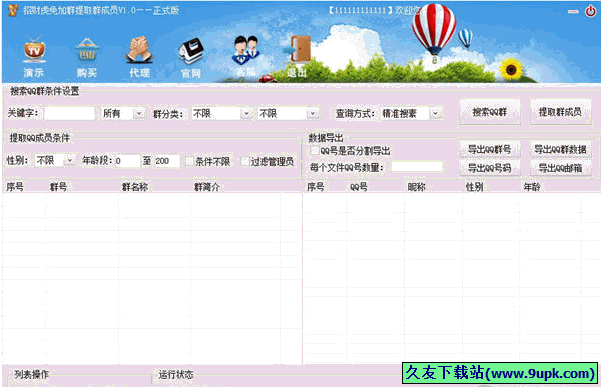Click the 群名称 column header
Image resolution: width=601 pixels, height=387 pixels.
click(x=135, y=187)
